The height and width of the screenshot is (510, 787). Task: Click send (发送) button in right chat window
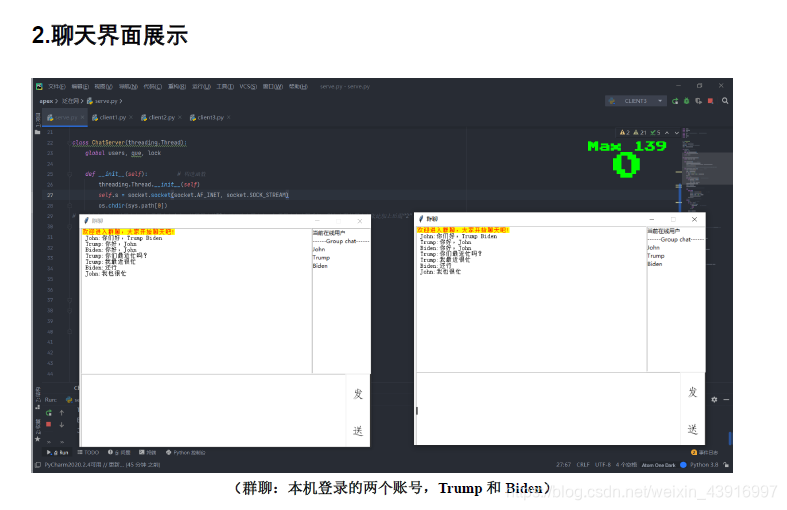(693, 409)
